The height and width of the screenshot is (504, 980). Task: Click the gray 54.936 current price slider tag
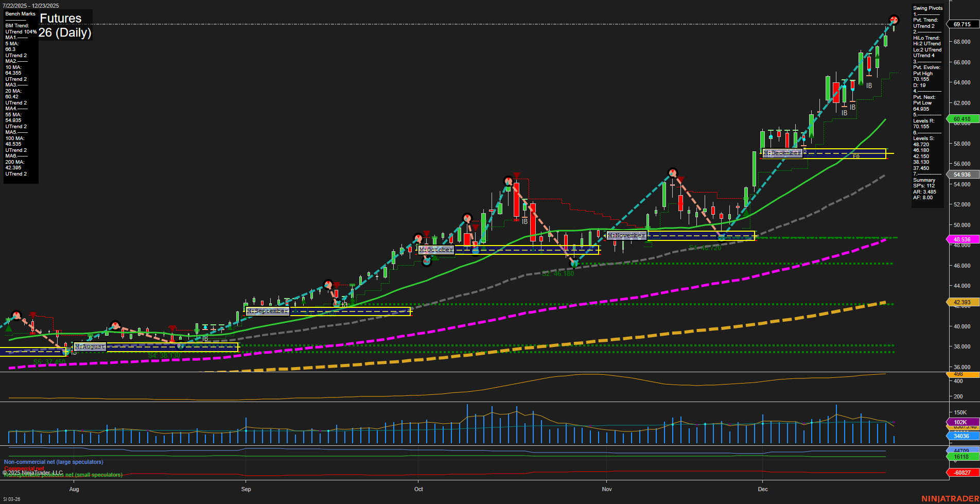click(962, 175)
